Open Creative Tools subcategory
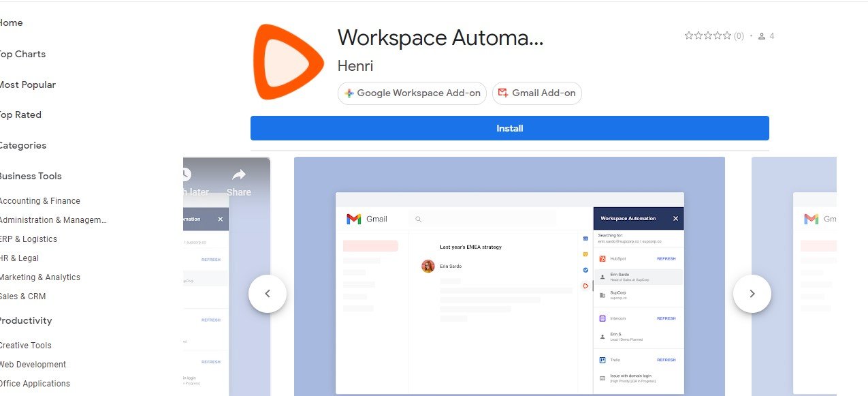 coord(25,346)
